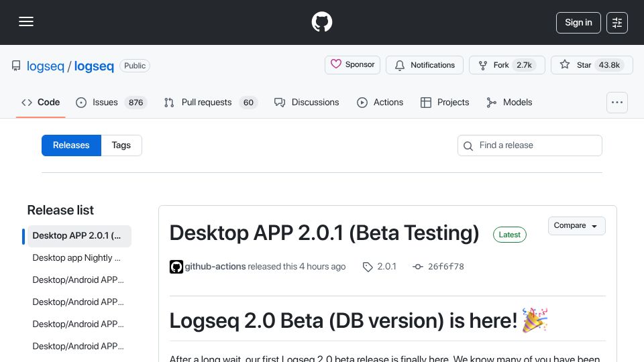Select the Releases view button
644x362 pixels.
(71, 145)
